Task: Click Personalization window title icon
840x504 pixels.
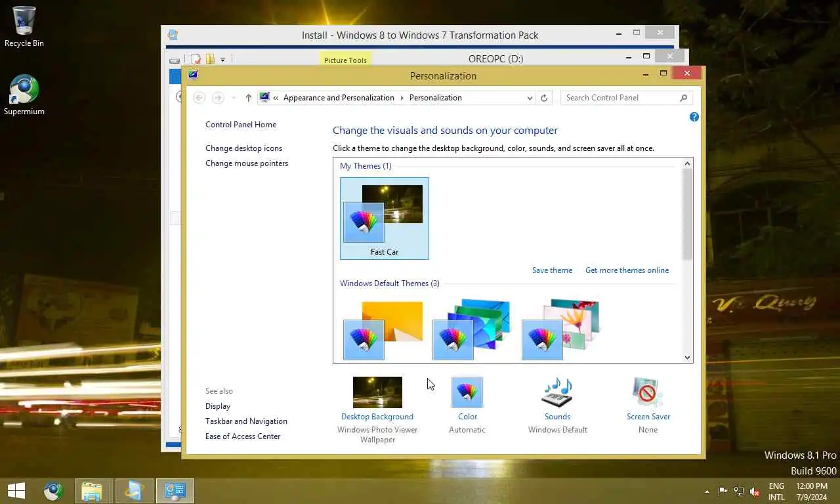Action: 193,75
